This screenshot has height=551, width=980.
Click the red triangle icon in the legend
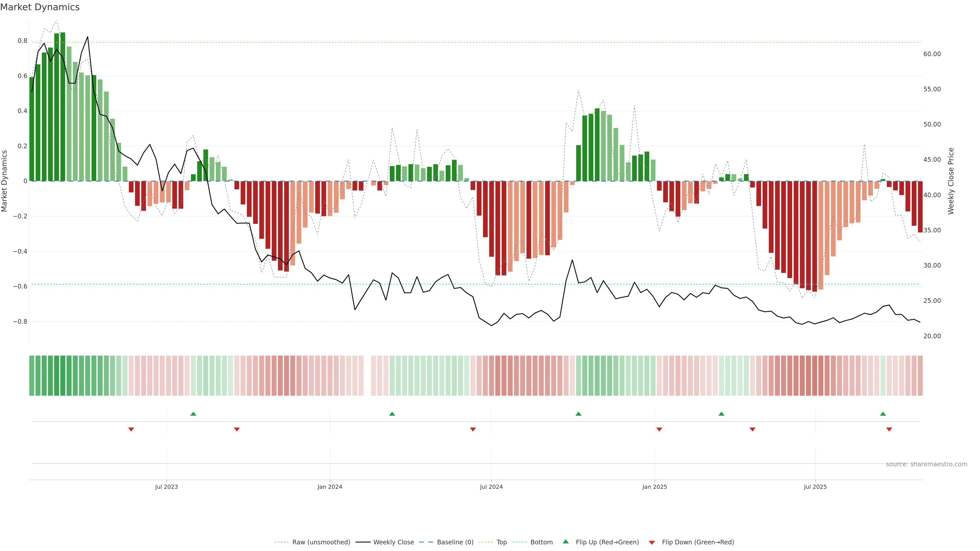(x=652, y=543)
